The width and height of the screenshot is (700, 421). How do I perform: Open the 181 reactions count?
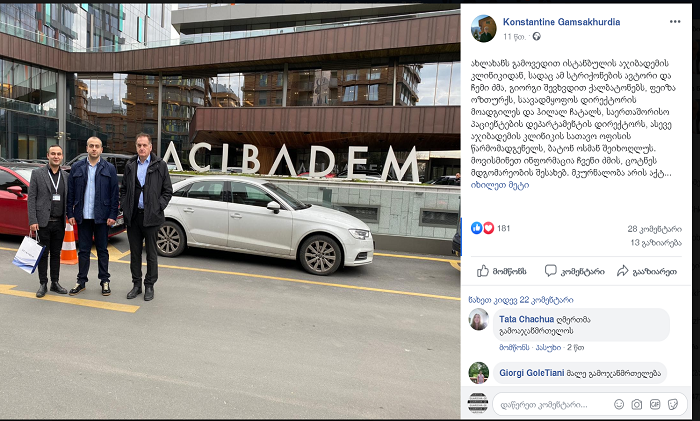503,228
